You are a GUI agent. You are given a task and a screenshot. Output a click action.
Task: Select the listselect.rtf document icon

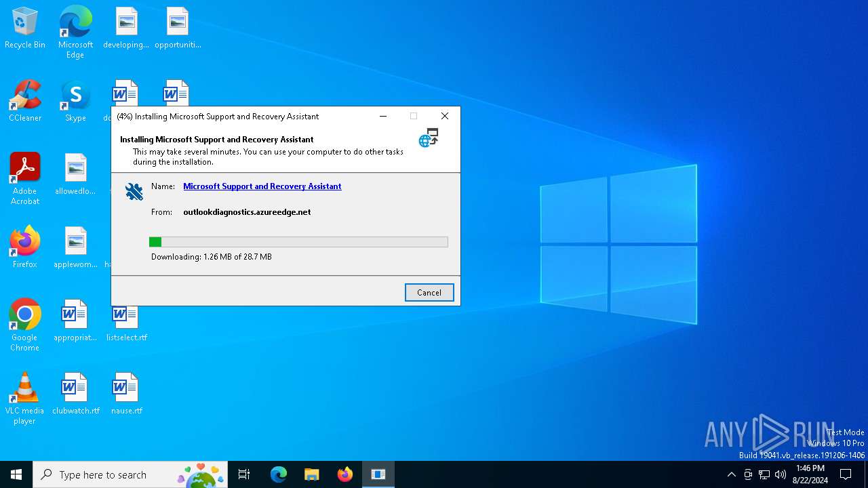click(x=126, y=324)
